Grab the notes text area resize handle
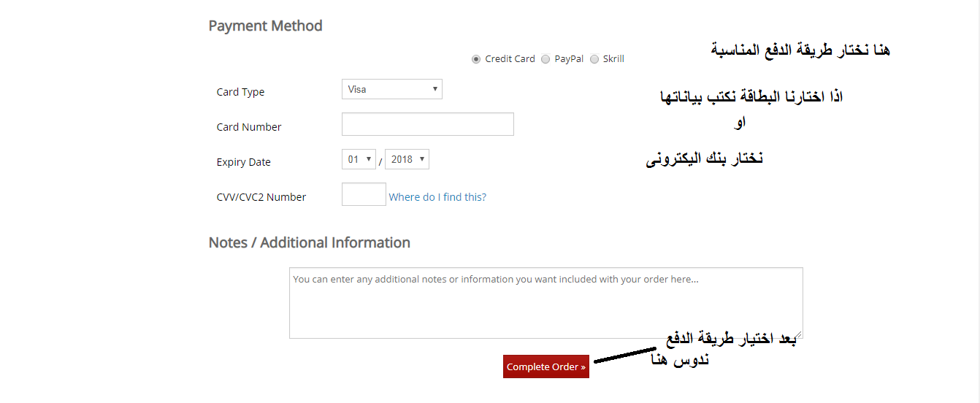 [799, 335]
